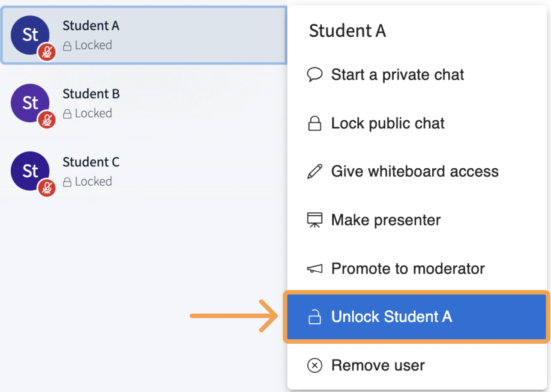Select Give whiteboard access

click(415, 172)
